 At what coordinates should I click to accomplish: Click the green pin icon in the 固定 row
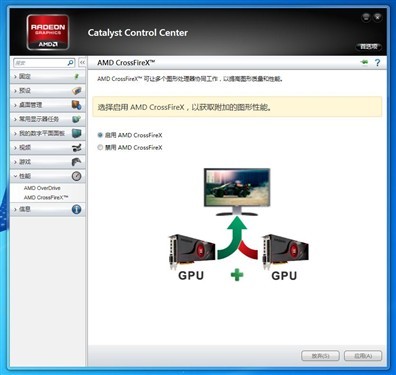(77, 76)
